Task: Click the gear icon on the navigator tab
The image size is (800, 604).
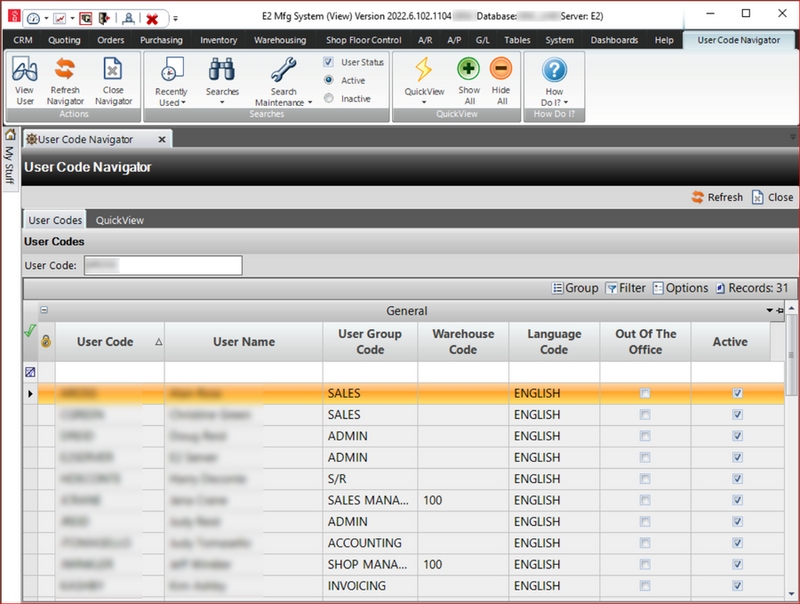Action: click(x=32, y=139)
